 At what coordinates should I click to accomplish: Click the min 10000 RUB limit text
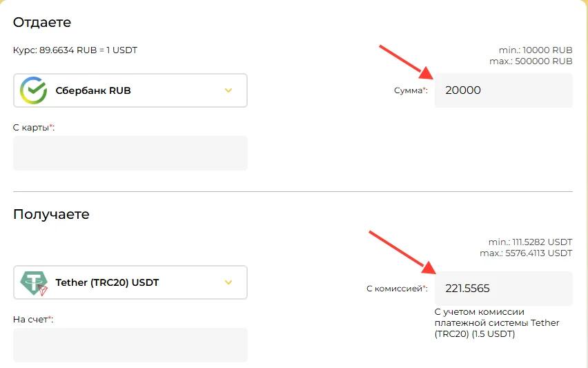coord(536,50)
